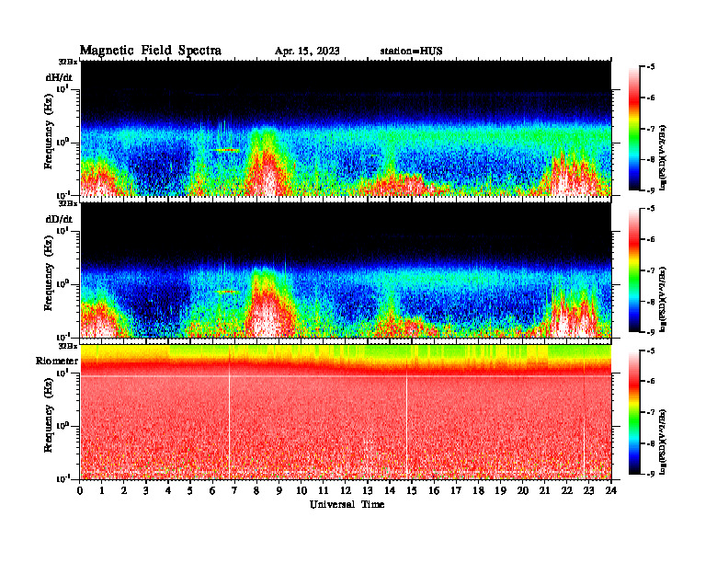
Task: Click hour tick label '19' on time axis
Action: click(500, 490)
